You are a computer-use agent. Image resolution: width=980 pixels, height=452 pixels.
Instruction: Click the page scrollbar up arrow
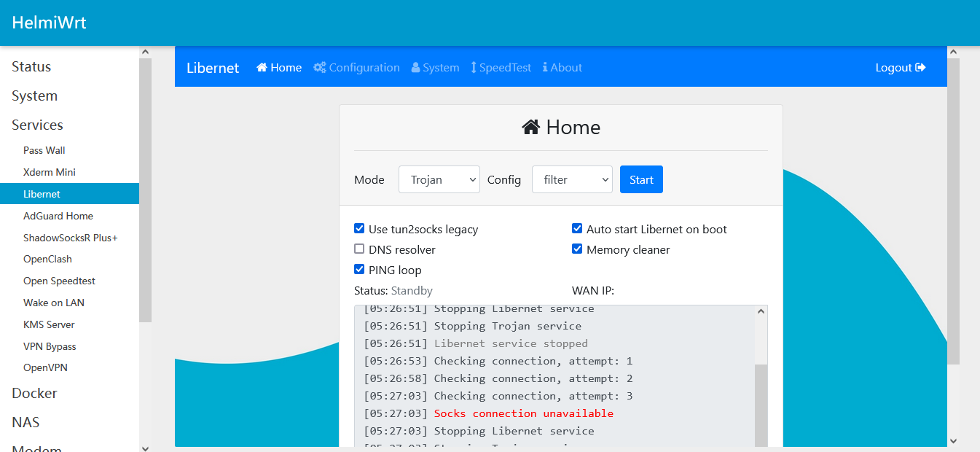point(953,52)
